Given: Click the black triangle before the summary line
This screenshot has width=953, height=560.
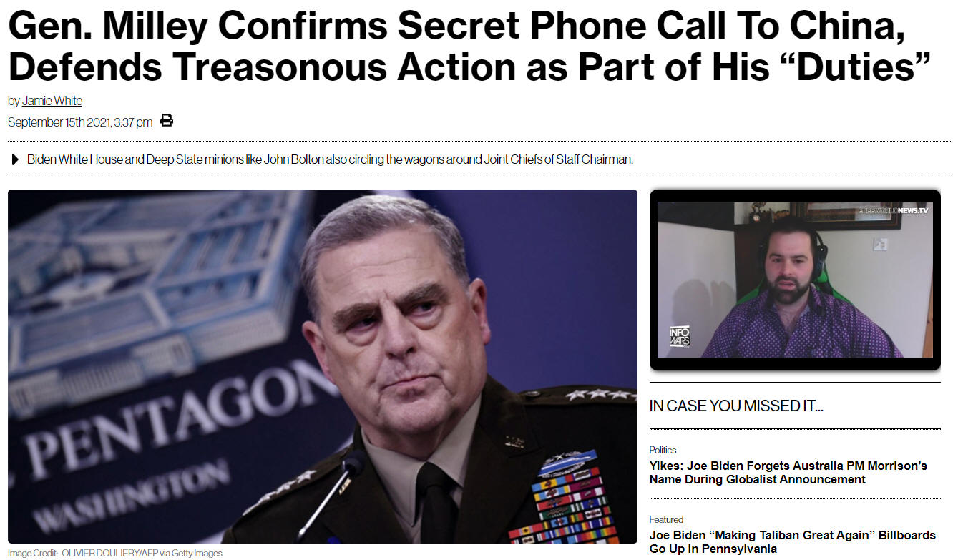Looking at the screenshot, I should click(x=16, y=159).
